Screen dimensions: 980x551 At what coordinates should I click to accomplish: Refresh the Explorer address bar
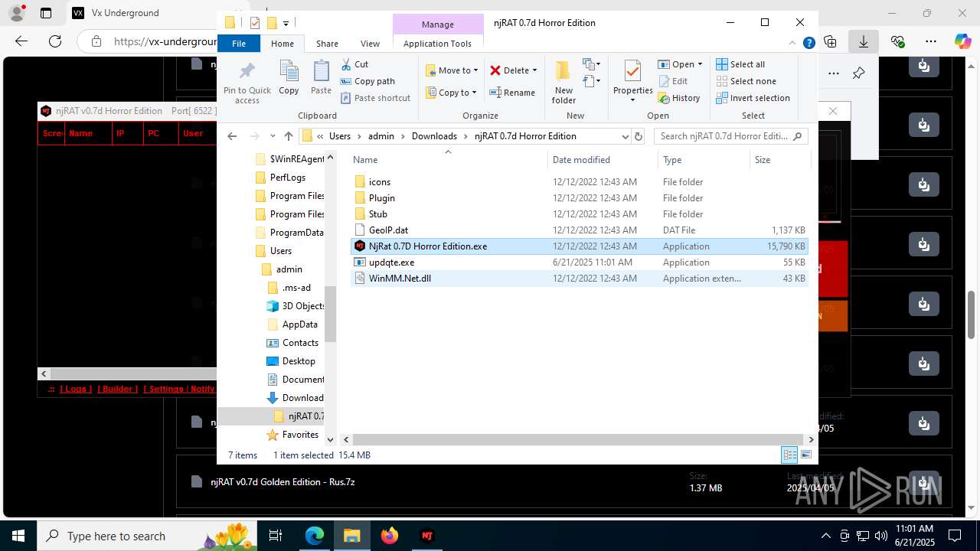(x=639, y=136)
